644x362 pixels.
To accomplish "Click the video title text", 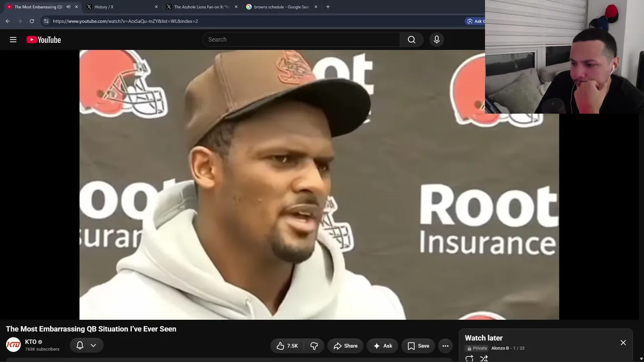I will (x=91, y=329).
